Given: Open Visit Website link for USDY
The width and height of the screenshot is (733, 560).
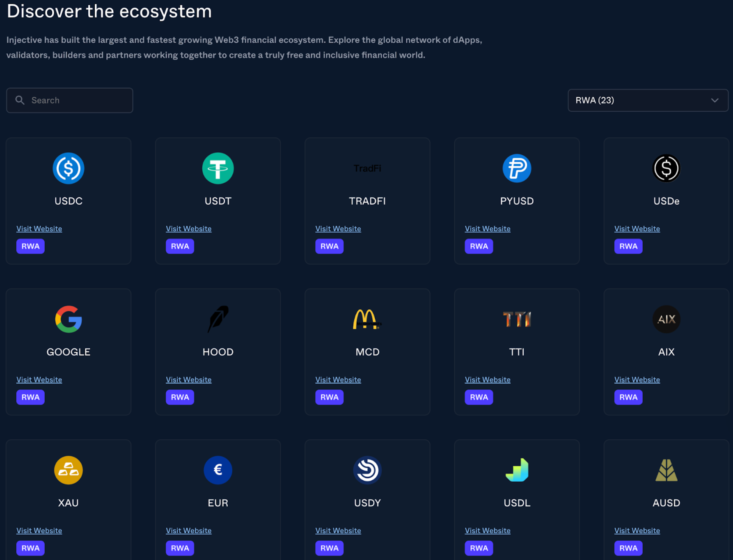Looking at the screenshot, I should coord(338,530).
